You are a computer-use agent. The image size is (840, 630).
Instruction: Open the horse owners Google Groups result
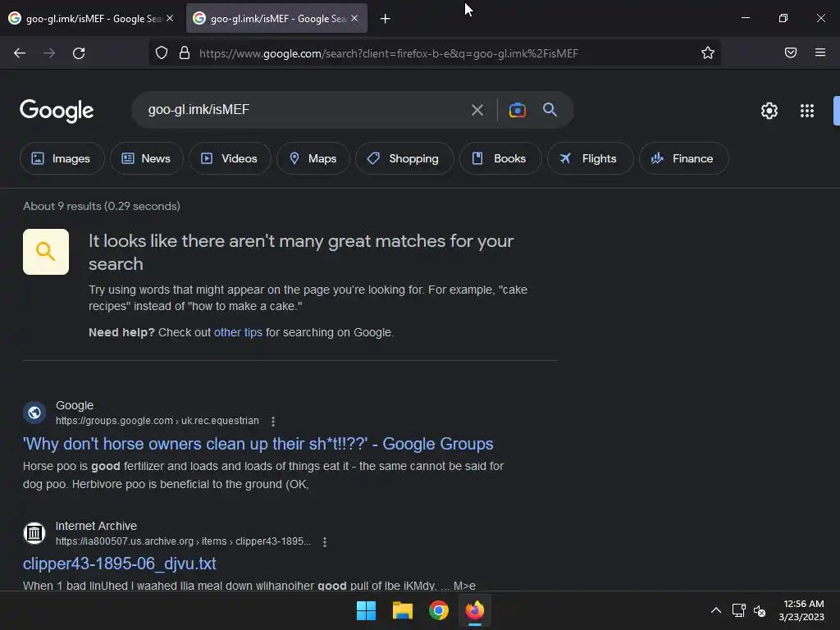pos(258,444)
